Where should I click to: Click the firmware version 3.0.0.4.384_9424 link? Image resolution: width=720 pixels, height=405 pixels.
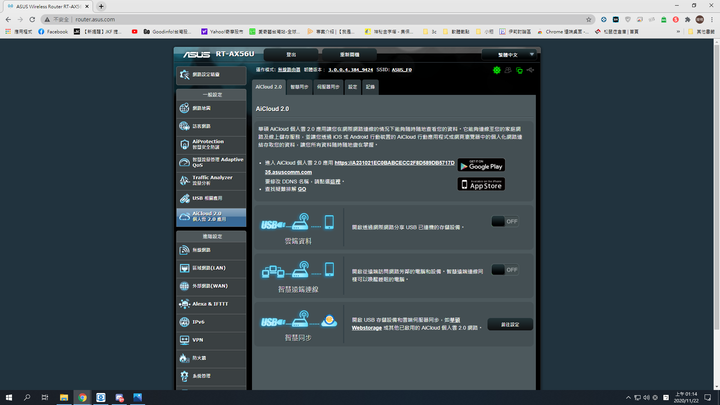[x=350, y=70]
